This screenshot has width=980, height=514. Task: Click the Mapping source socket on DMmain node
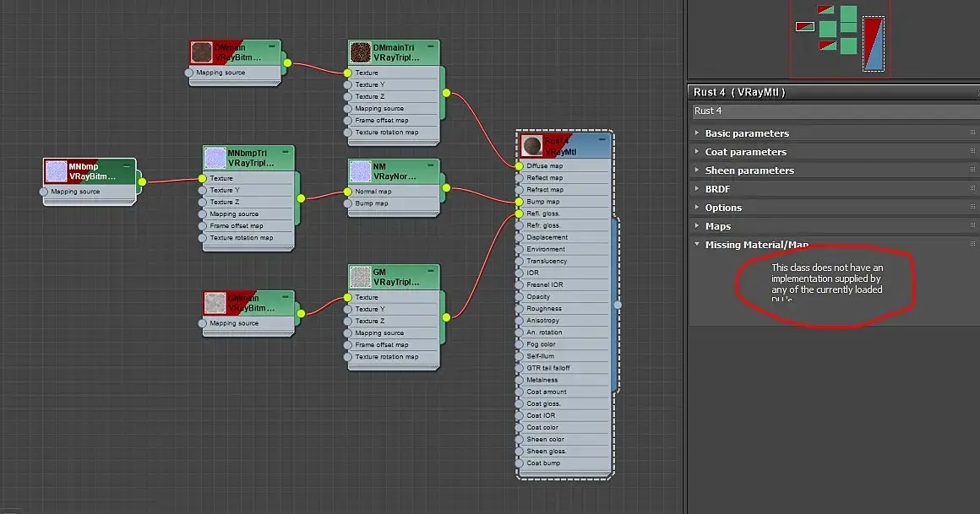click(x=188, y=73)
